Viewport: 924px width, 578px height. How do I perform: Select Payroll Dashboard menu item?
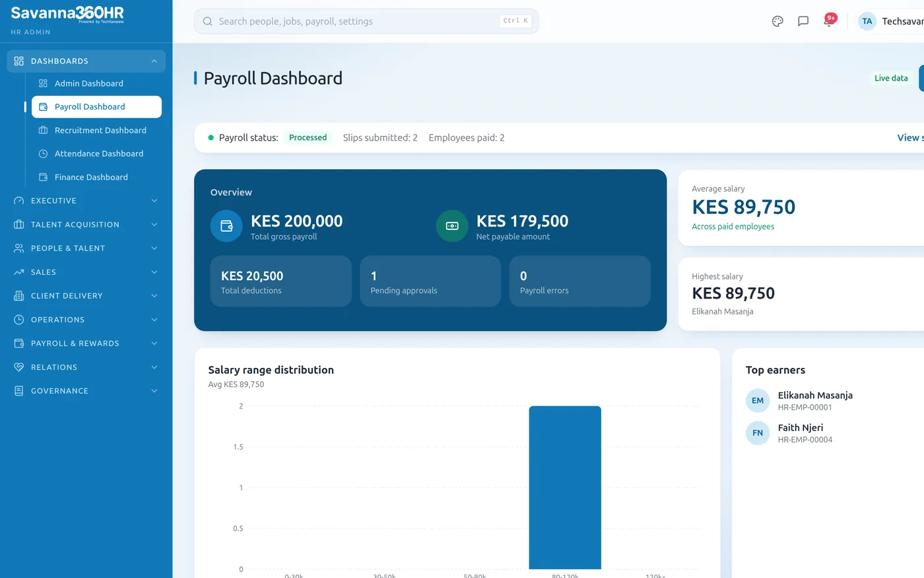(x=96, y=107)
